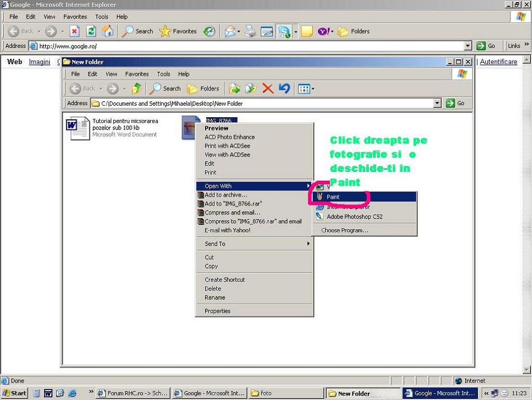Expand hidden system tray icons chevron
The image size is (532, 400).
pos(486,393)
